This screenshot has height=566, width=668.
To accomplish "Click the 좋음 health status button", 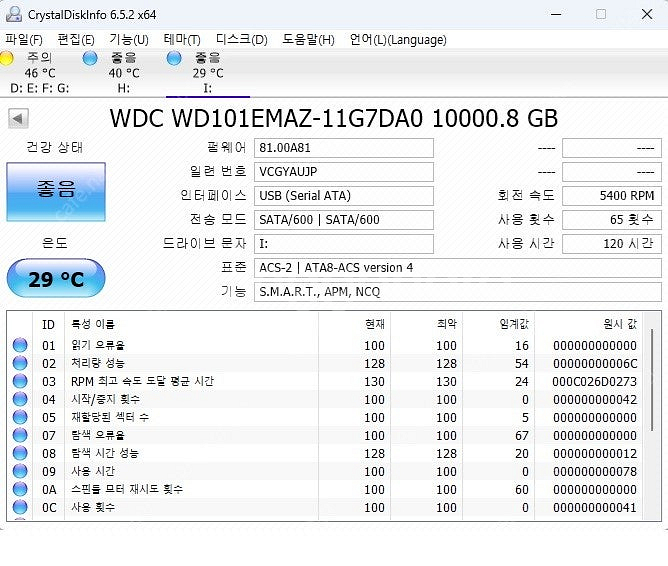I will pyautogui.click(x=56, y=192).
